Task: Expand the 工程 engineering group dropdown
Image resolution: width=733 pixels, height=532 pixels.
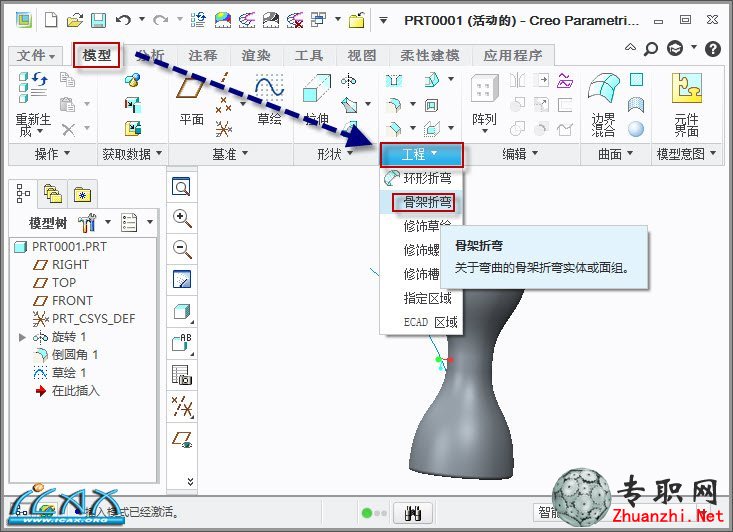Action: [x=421, y=155]
